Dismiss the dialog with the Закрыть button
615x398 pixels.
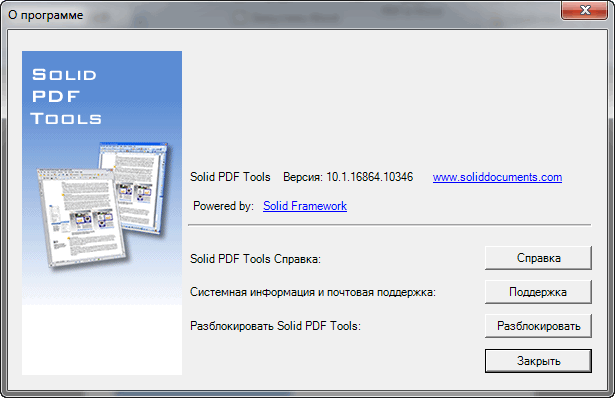tap(538, 361)
